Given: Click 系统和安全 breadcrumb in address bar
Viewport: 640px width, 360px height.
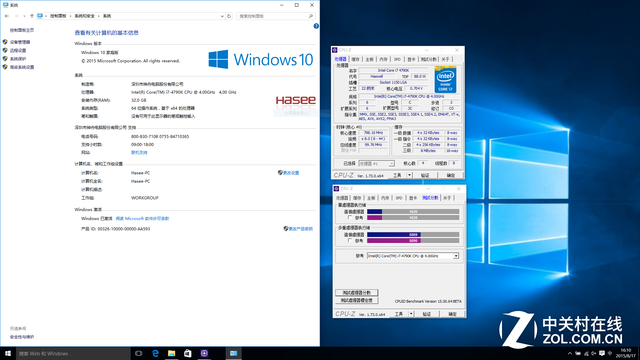Looking at the screenshot, I should (x=84, y=16).
